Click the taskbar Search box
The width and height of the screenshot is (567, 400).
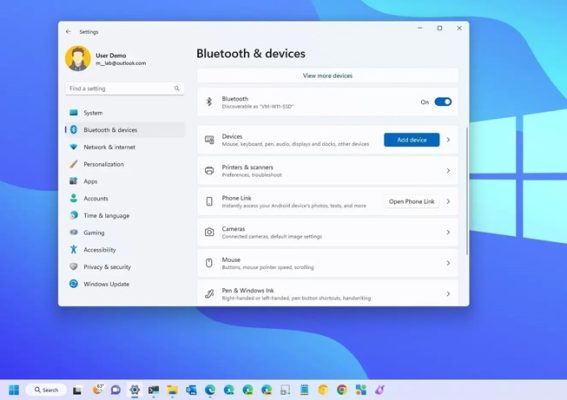click(x=47, y=390)
